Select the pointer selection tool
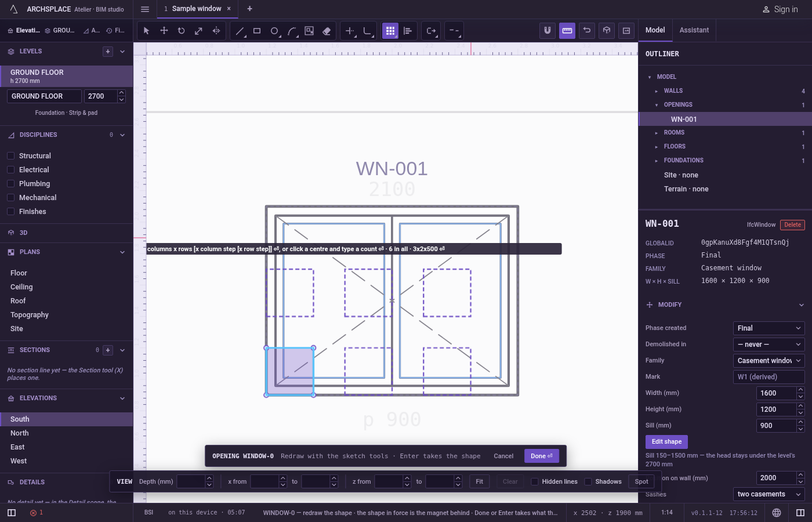This screenshot has width=812, height=522. point(147,31)
